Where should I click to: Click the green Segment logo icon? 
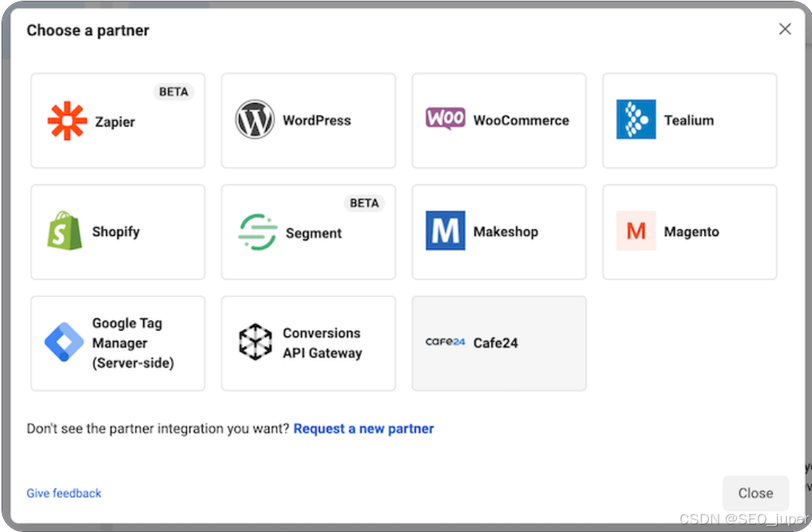257,232
